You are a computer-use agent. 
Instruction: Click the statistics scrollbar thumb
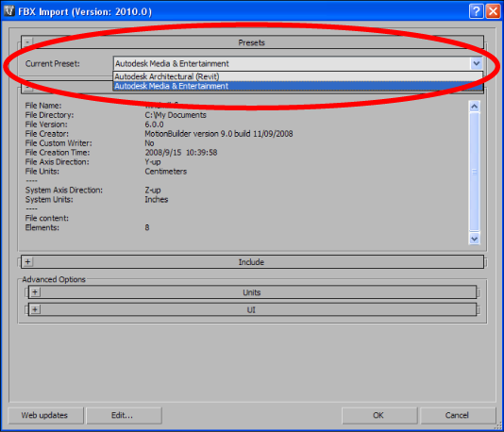(474, 171)
